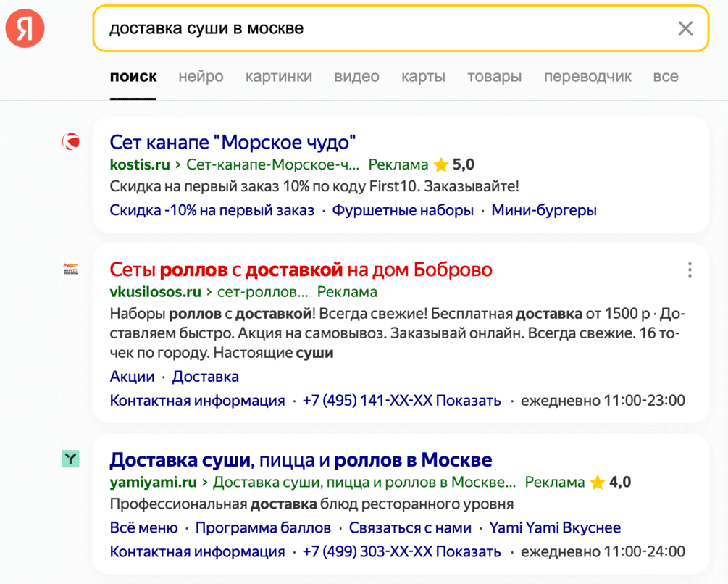Open result Сеты роллов с доставкой на дом Боброво
Image resolution: width=728 pixels, height=584 pixels.
coord(301,270)
